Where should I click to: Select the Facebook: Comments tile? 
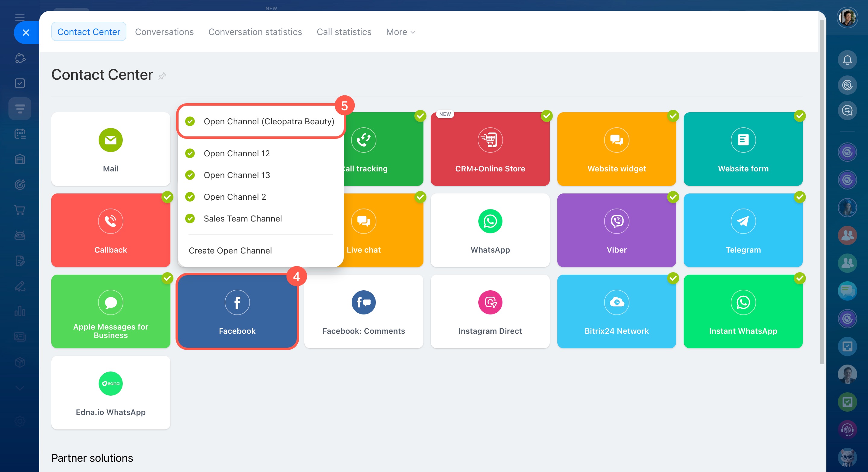click(363, 311)
